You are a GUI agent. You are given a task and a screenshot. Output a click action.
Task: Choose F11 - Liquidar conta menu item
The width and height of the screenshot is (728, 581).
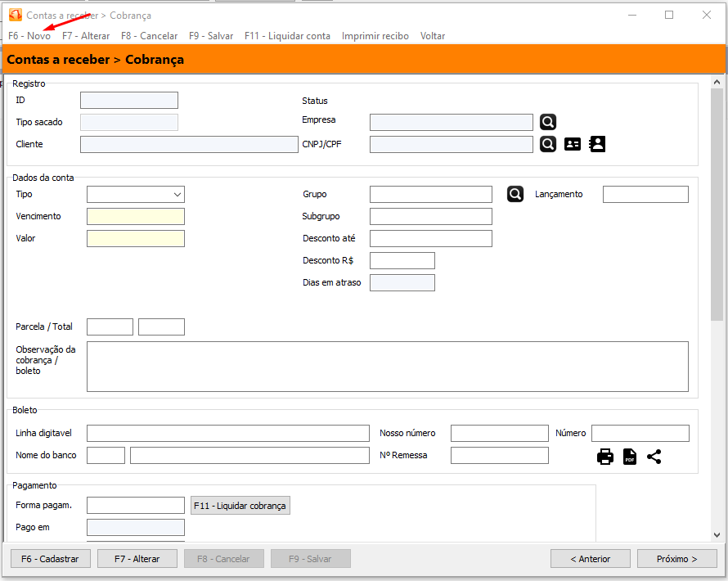(x=287, y=36)
